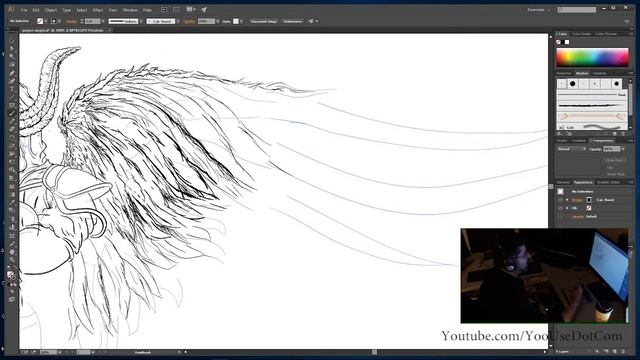
Task: Open Transparency panel opacity dropdown arrow
Action: [x=623, y=149]
